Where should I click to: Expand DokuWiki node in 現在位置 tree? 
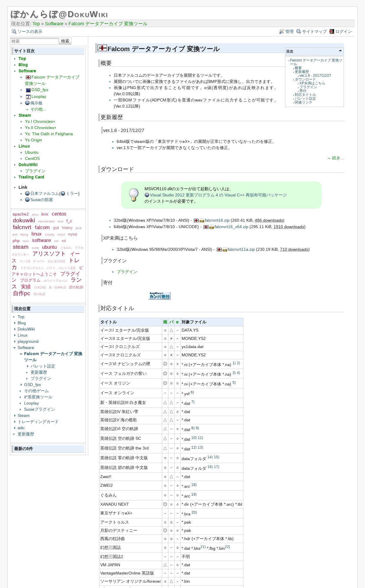coord(15,329)
